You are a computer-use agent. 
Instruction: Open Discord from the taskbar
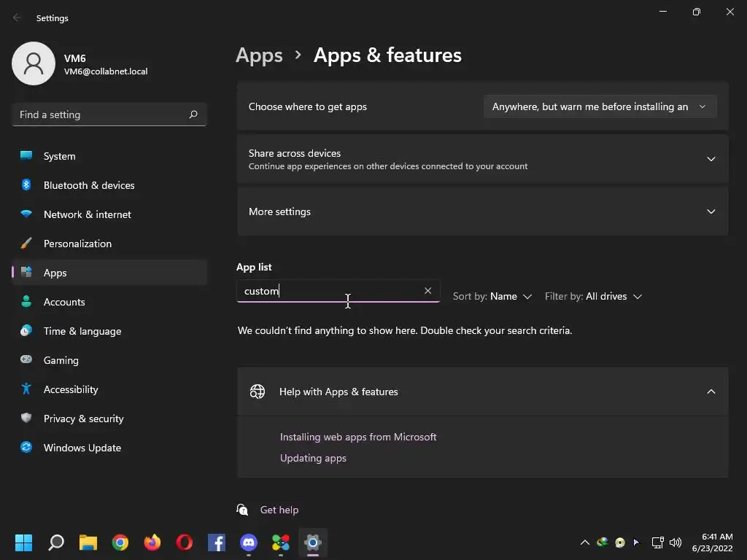click(x=249, y=542)
